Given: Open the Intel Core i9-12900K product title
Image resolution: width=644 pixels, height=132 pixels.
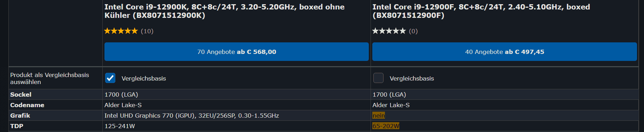Looking at the screenshot, I should [224, 11].
